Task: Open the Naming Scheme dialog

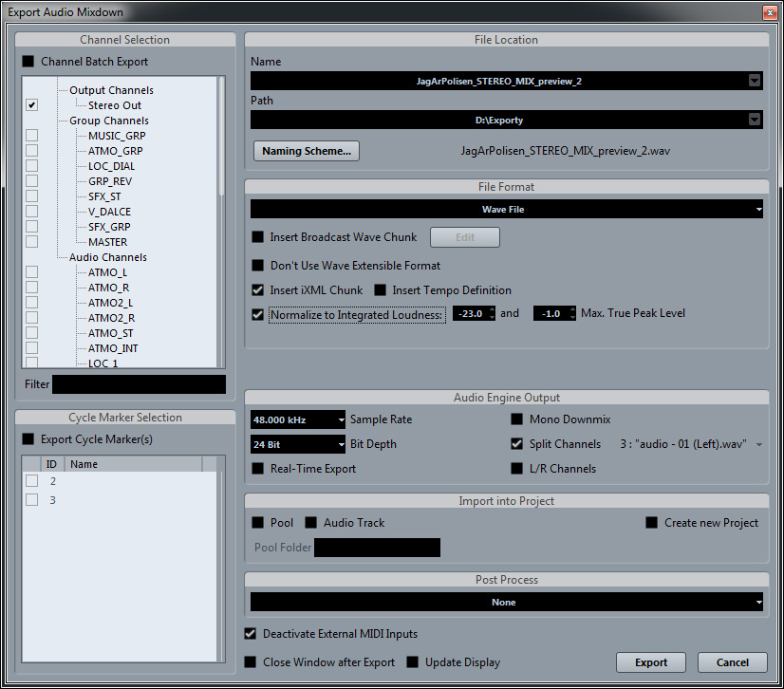Action: click(x=306, y=151)
